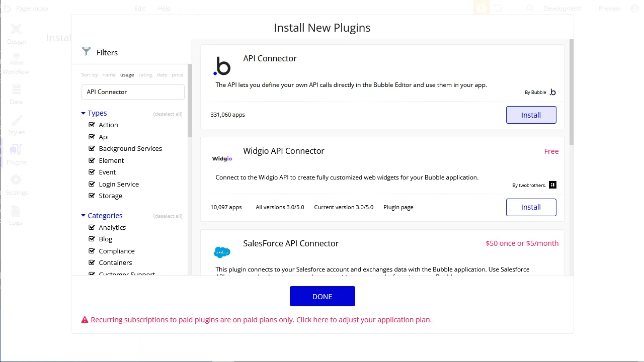Open the Widgio Plugin page link
Image resolution: width=644 pixels, height=362 pixels.
pyautogui.click(x=398, y=207)
